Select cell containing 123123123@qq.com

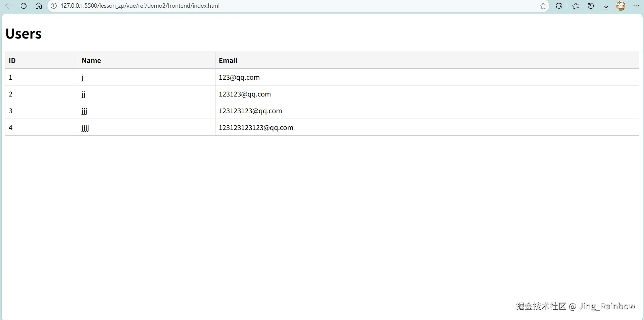(x=250, y=111)
